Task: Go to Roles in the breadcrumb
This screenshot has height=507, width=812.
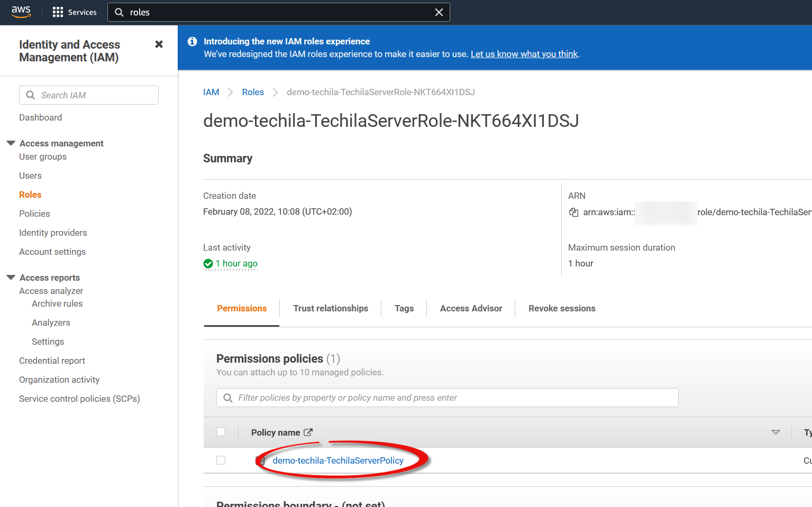Action: pyautogui.click(x=253, y=92)
